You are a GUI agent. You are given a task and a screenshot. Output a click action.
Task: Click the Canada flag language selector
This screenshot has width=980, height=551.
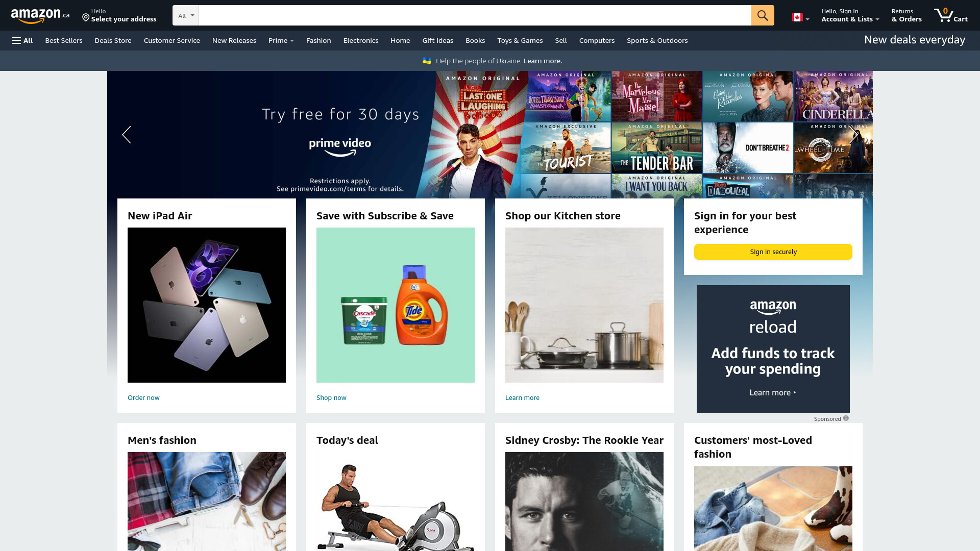tap(800, 18)
